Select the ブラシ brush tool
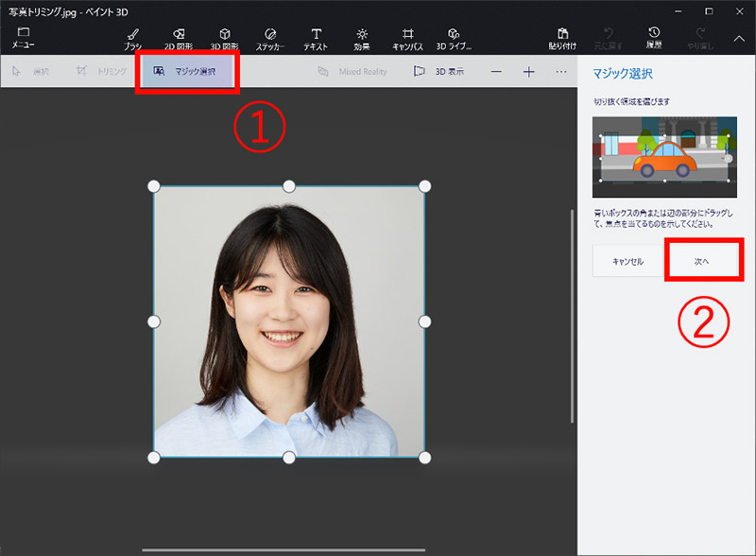Image resolution: width=756 pixels, height=556 pixels. (132, 38)
